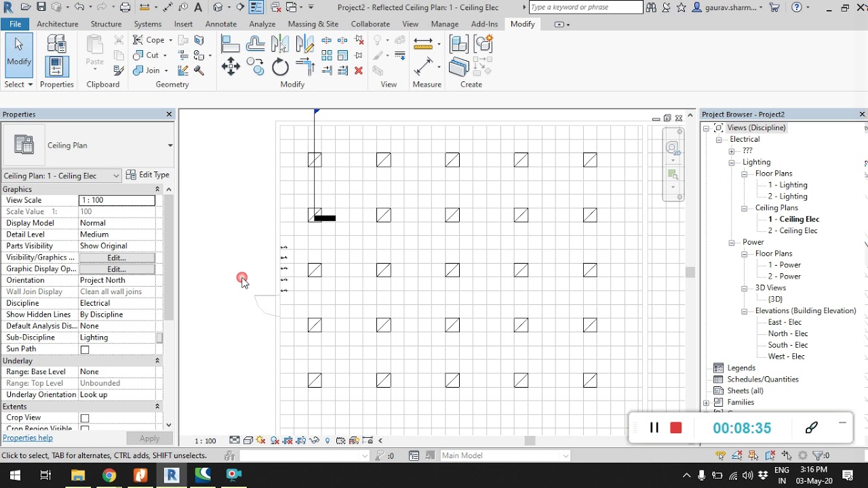Open the File menu tab

[x=15, y=24]
